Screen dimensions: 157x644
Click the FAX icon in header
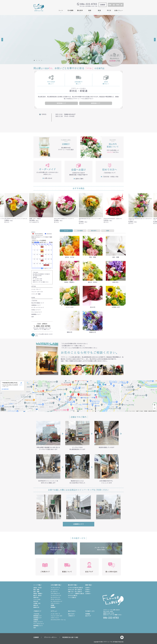pyautogui.click(x=118, y=5)
